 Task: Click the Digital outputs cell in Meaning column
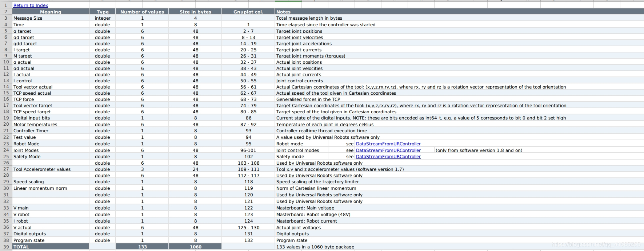click(51, 234)
